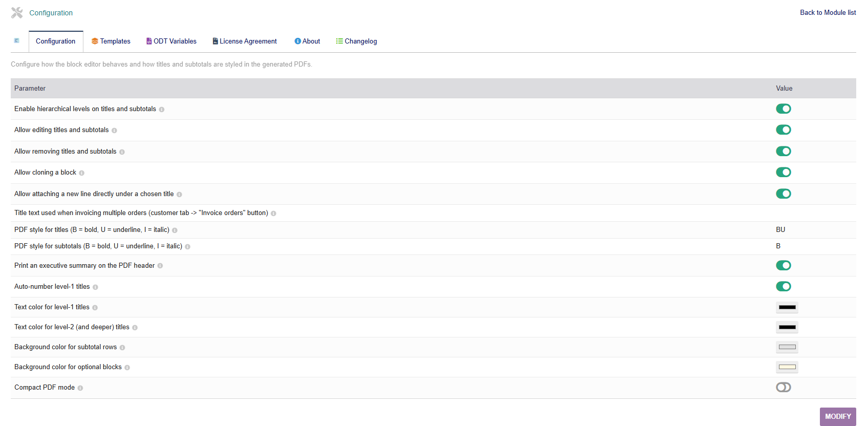Disable Allow editing titles and subtotals

(x=784, y=130)
